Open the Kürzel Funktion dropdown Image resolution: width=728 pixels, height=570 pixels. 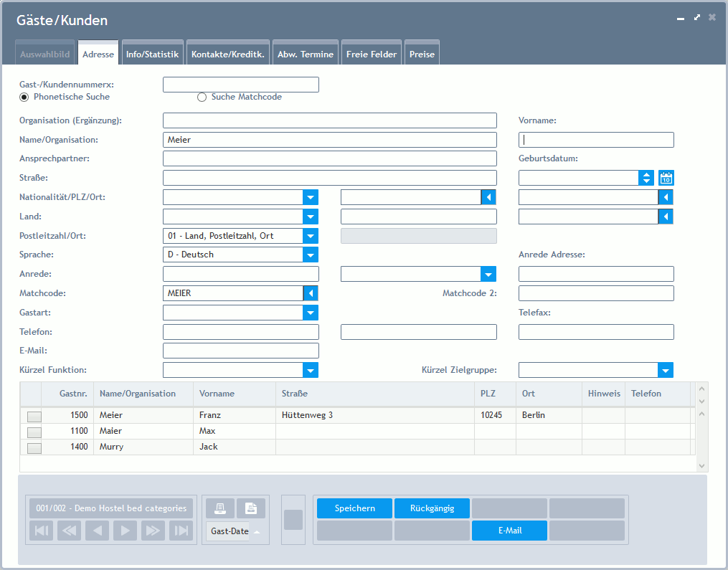click(x=311, y=370)
